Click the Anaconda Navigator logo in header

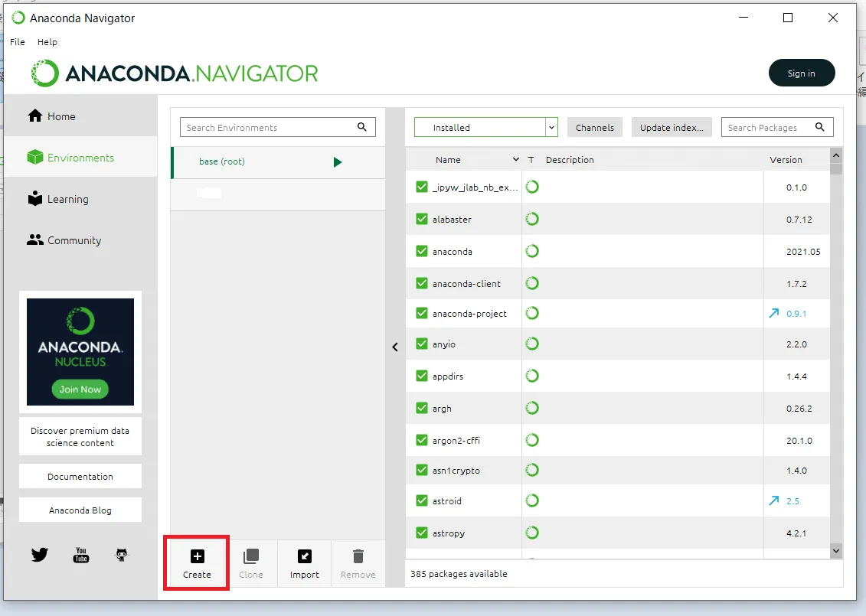pyautogui.click(x=175, y=73)
